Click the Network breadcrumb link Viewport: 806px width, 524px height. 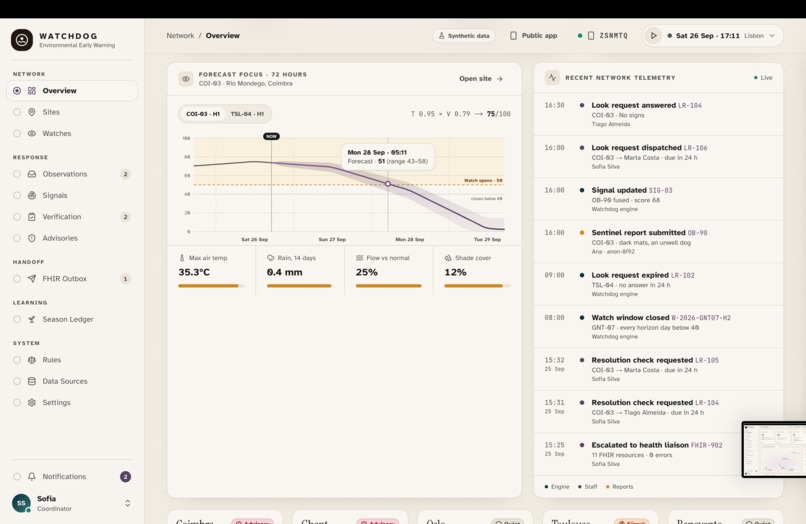click(x=180, y=35)
